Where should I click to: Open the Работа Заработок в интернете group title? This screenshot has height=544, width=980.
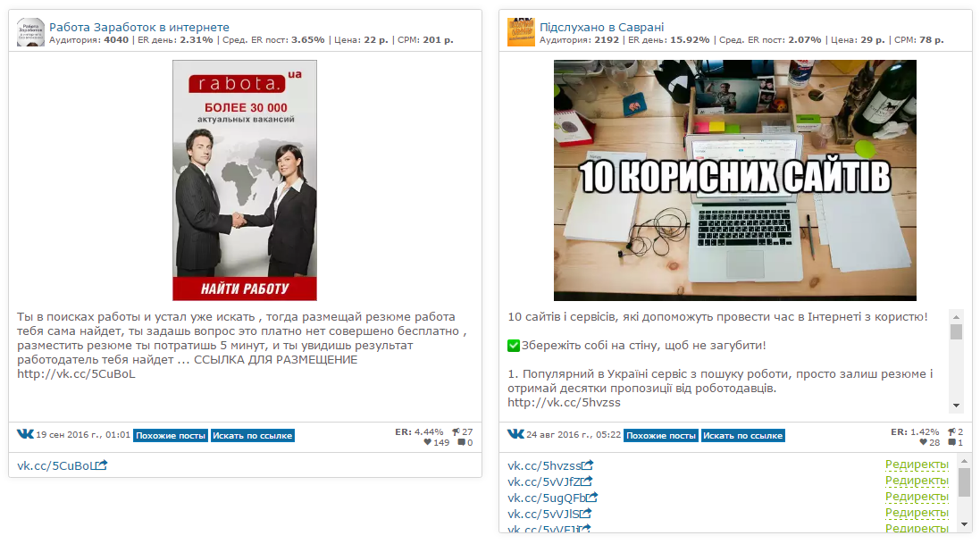click(x=139, y=27)
